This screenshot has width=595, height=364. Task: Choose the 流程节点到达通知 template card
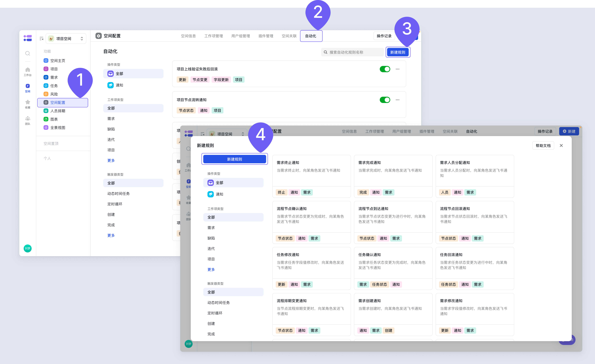(x=393, y=222)
